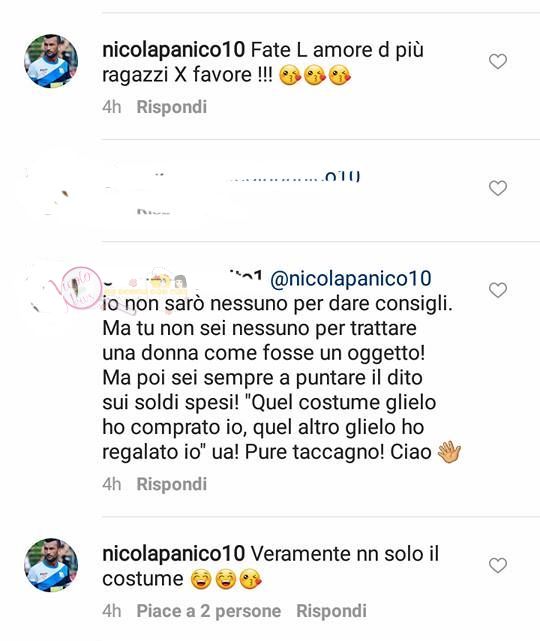Select the waving hand emoji after "Ciao"
Image resolution: width=540 pixels, height=641 pixels.
point(449,452)
